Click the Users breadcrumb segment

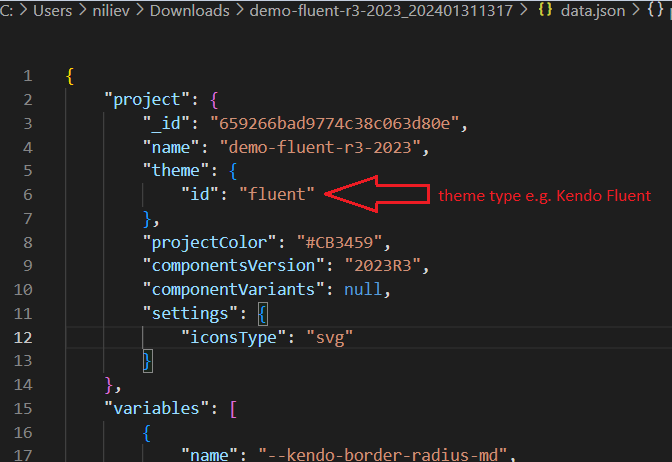coord(52,10)
